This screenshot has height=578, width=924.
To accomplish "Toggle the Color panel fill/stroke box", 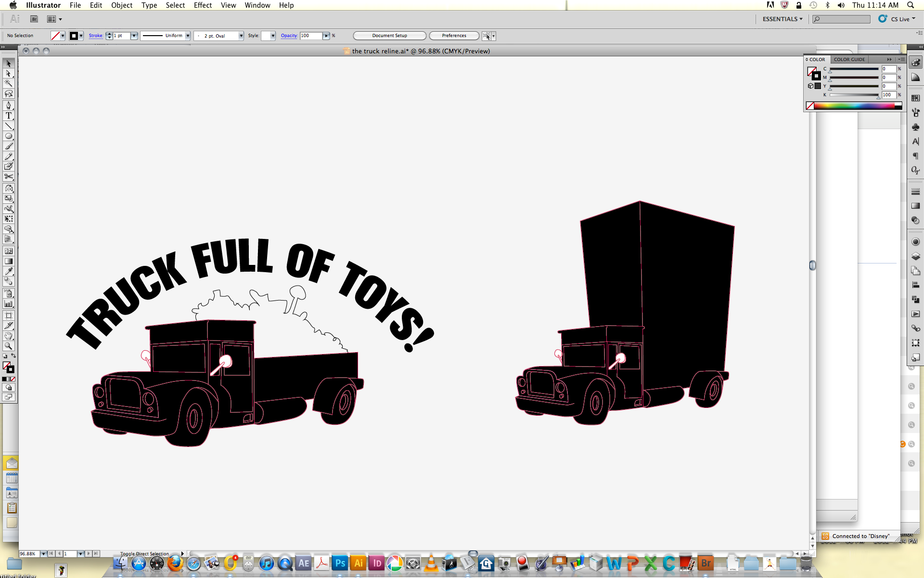I will click(813, 73).
